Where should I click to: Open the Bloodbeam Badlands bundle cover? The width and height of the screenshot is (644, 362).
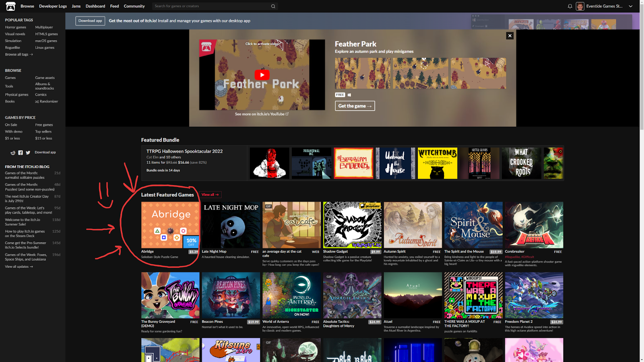tap(353, 163)
